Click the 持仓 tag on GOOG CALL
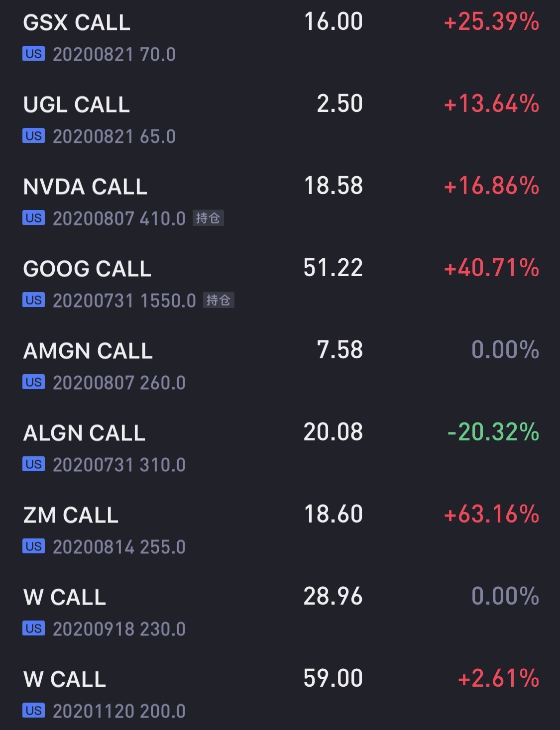 click(219, 300)
